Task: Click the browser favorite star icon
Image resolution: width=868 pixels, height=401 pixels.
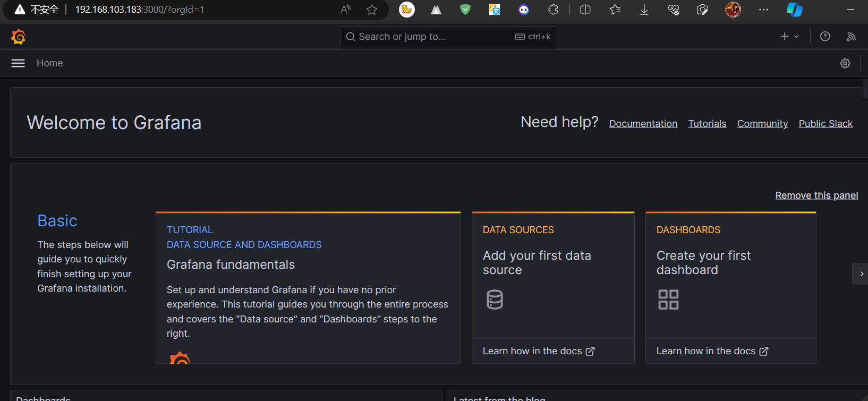Action: (x=372, y=10)
